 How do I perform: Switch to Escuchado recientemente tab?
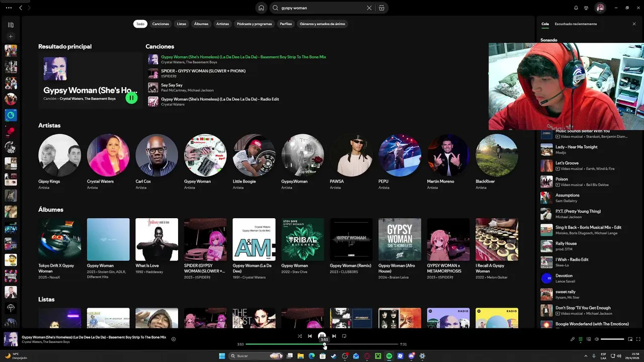(576, 24)
